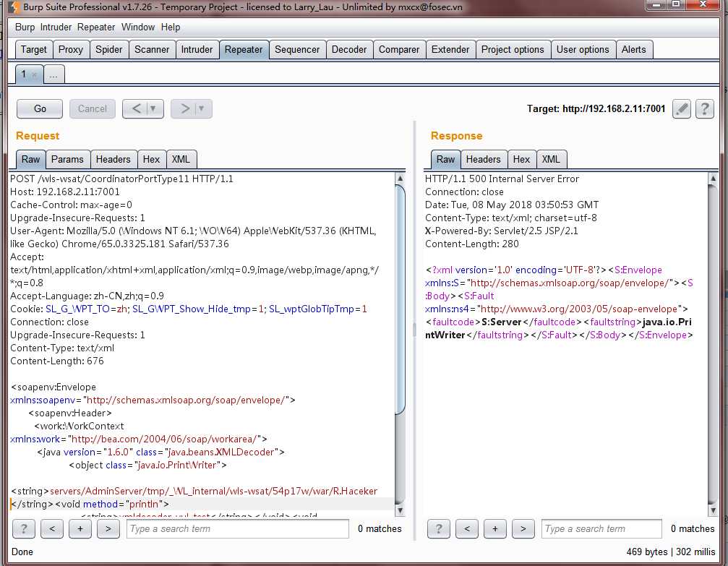
Task: Click response search help question mark button
Action: click(x=439, y=529)
